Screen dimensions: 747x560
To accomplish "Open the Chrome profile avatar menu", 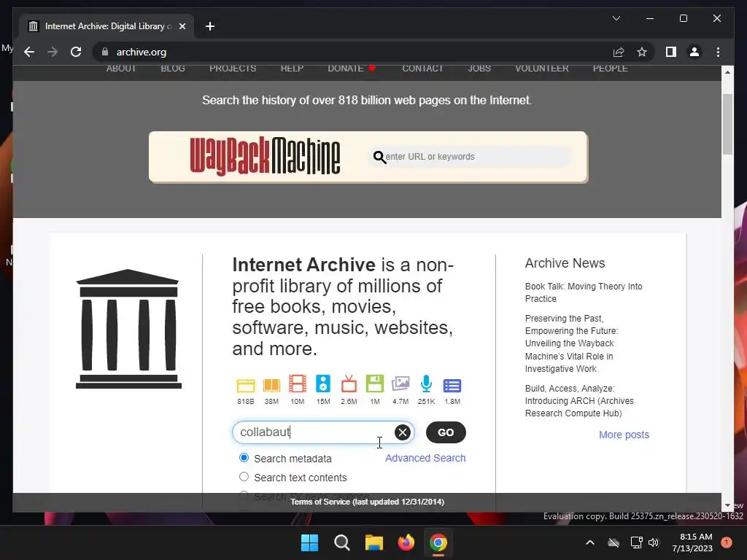I will pos(694,52).
